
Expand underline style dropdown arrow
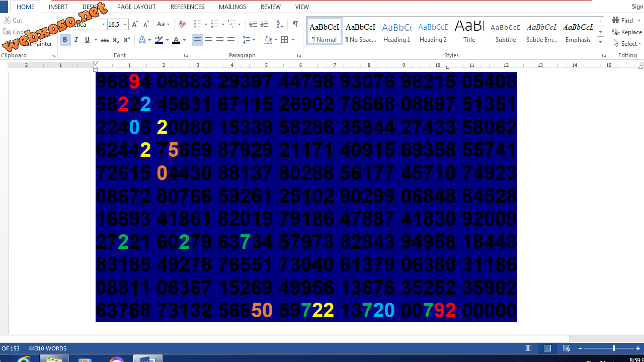point(95,40)
